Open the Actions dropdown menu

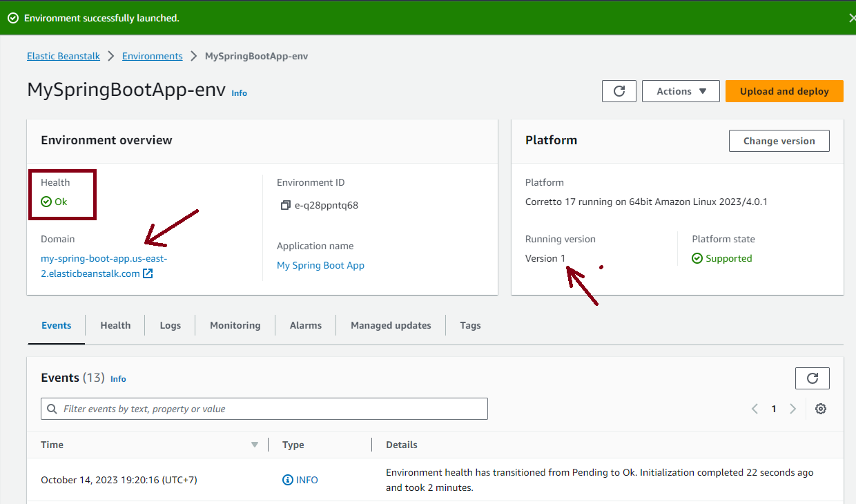coord(681,91)
